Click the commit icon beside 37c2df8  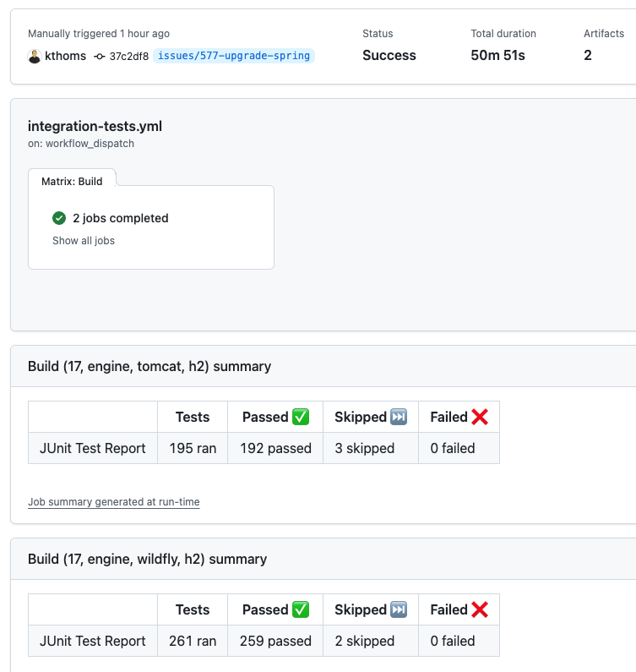coord(100,56)
